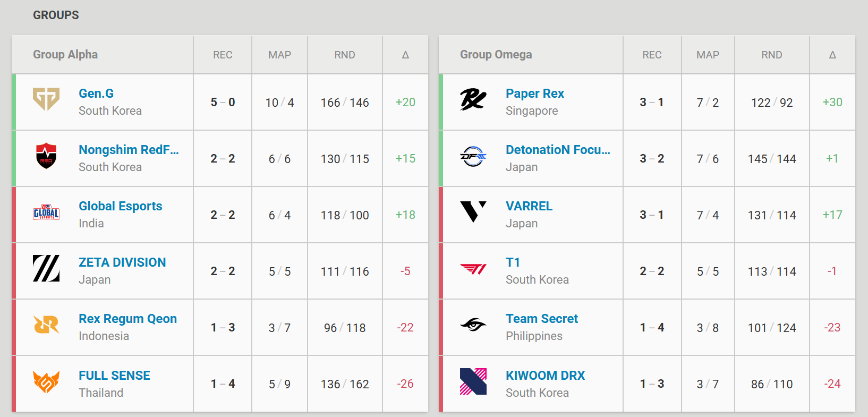The height and width of the screenshot is (417, 868).
Task: Open the ZETA DIVISION team link
Action: (122, 262)
